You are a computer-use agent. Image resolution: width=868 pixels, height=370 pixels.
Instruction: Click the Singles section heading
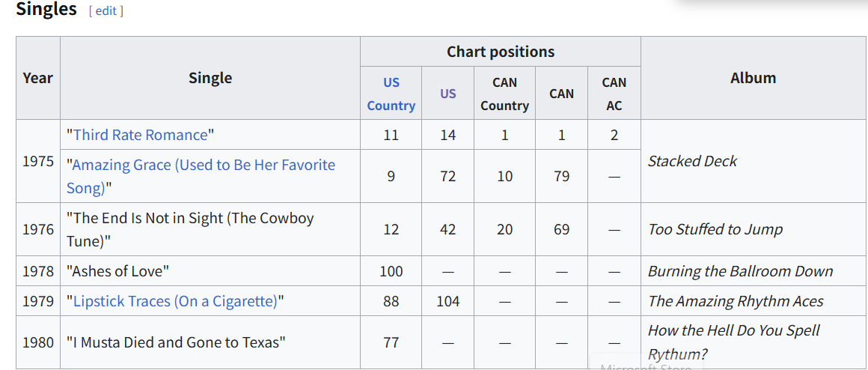[46, 10]
